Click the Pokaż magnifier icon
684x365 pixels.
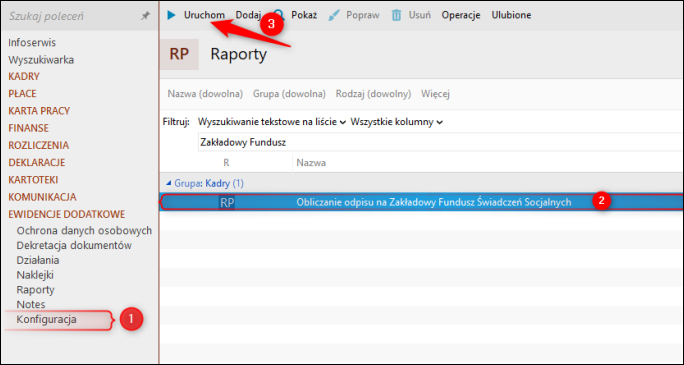(x=279, y=16)
